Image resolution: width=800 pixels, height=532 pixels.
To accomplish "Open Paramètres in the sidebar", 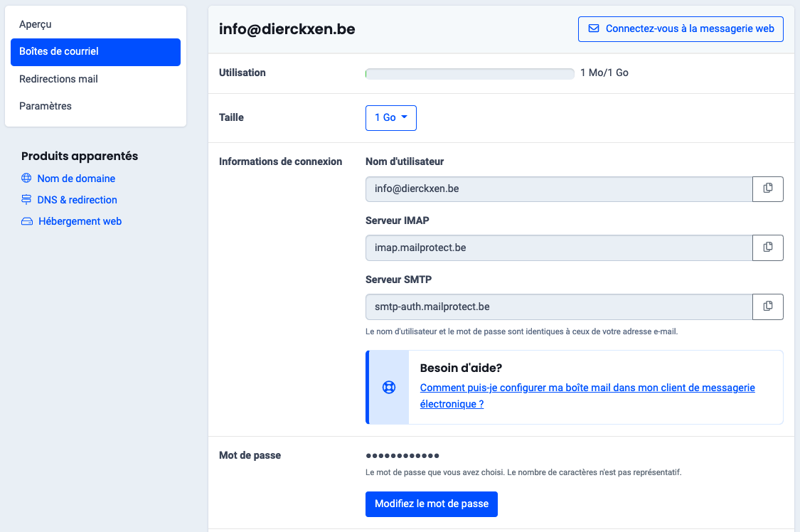I will pos(46,106).
